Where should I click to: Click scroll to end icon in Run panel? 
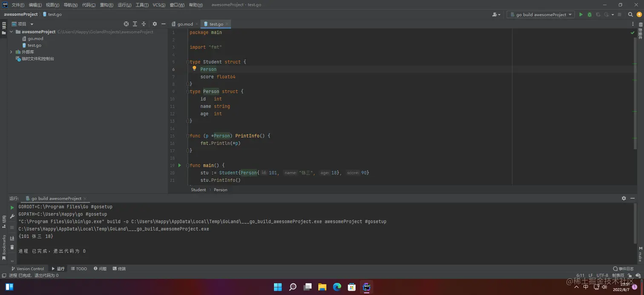click(x=12, y=238)
